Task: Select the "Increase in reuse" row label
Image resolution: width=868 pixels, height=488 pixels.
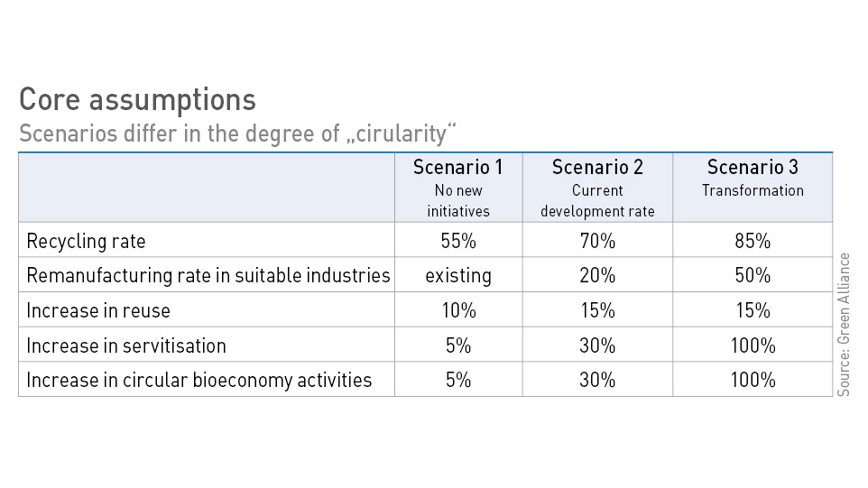Action: 98,310
